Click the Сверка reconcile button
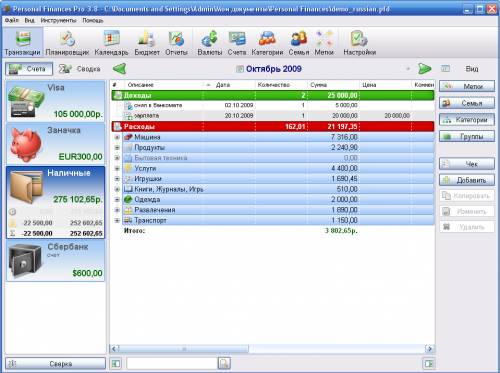This screenshot has height=373, width=500. pyautogui.click(x=55, y=364)
